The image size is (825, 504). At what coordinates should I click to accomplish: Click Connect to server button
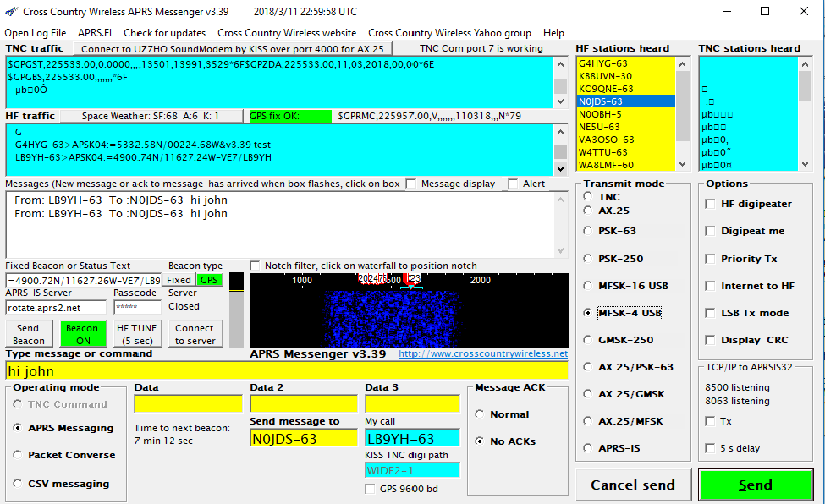pyautogui.click(x=195, y=334)
